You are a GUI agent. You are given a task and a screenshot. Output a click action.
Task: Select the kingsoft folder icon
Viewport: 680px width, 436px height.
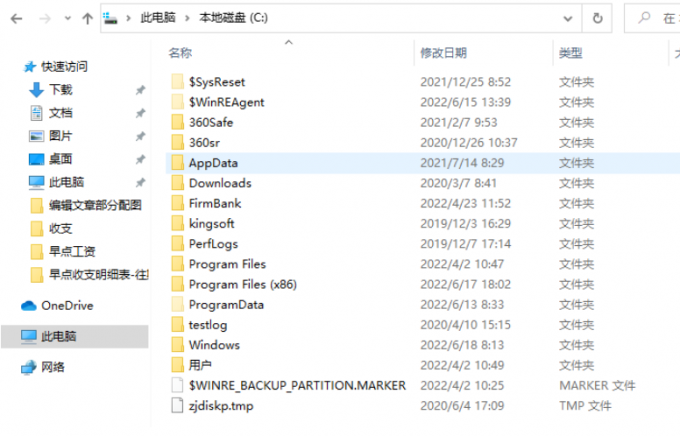coord(177,223)
